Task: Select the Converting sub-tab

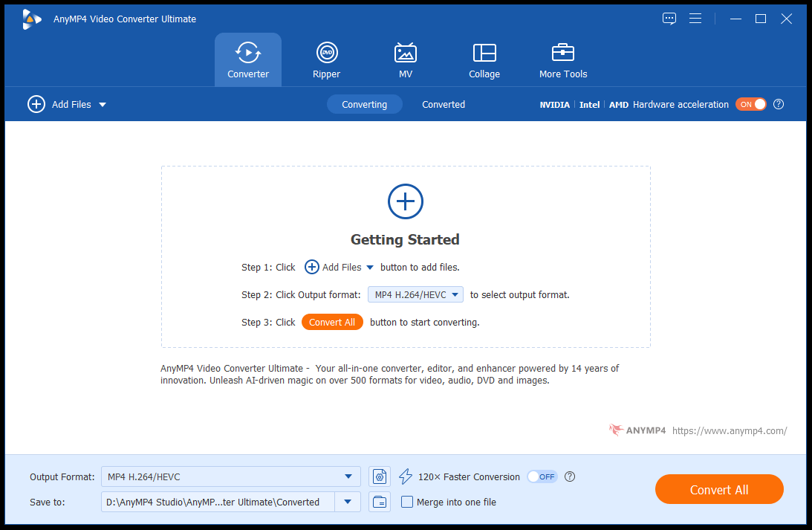Action: 364,104
